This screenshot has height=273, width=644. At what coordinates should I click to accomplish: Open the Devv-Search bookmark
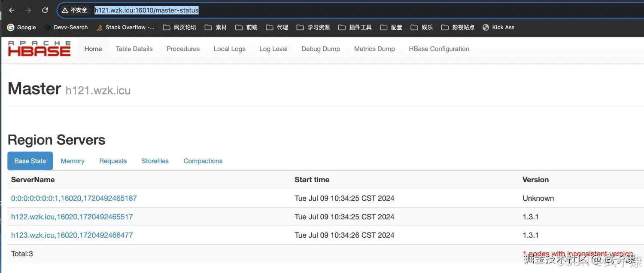tap(66, 27)
